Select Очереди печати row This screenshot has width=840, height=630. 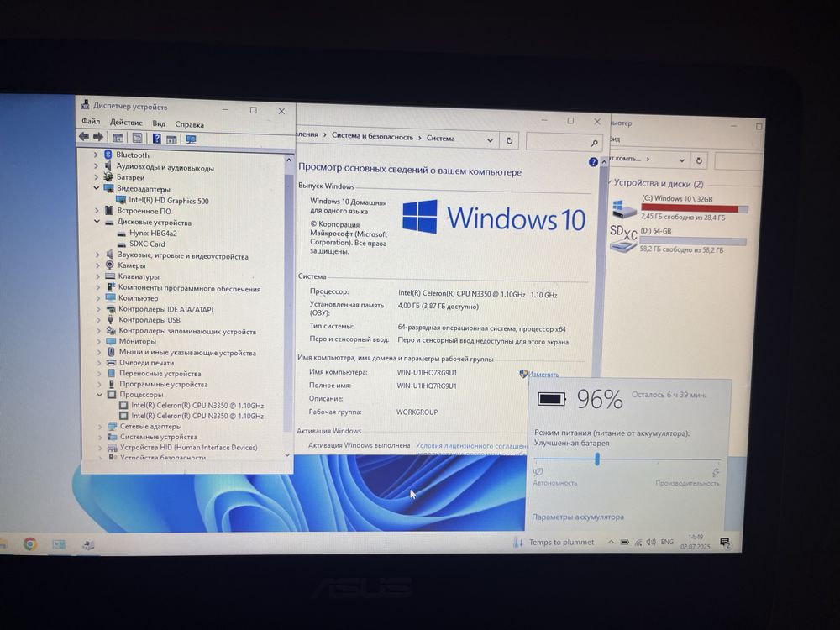pos(146,363)
